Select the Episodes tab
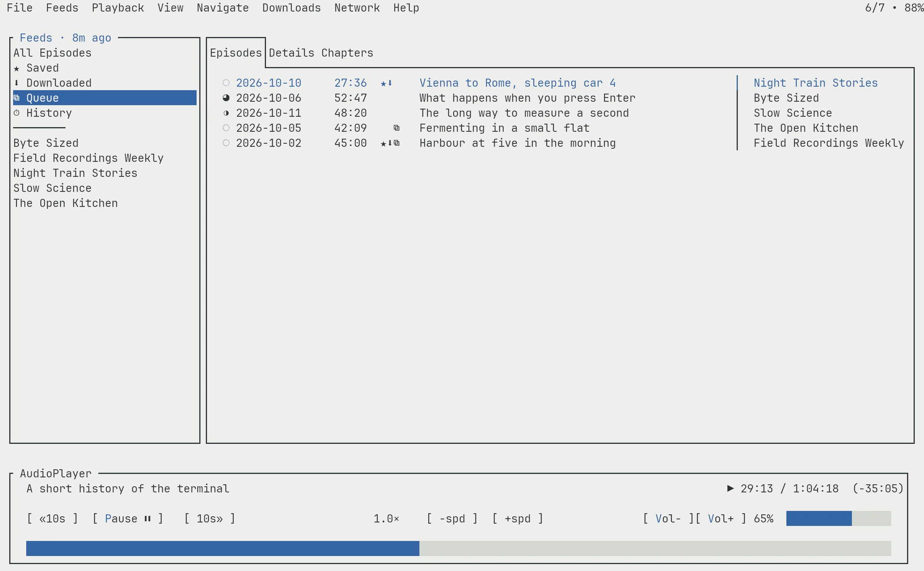The width and height of the screenshot is (924, 571). point(236,53)
